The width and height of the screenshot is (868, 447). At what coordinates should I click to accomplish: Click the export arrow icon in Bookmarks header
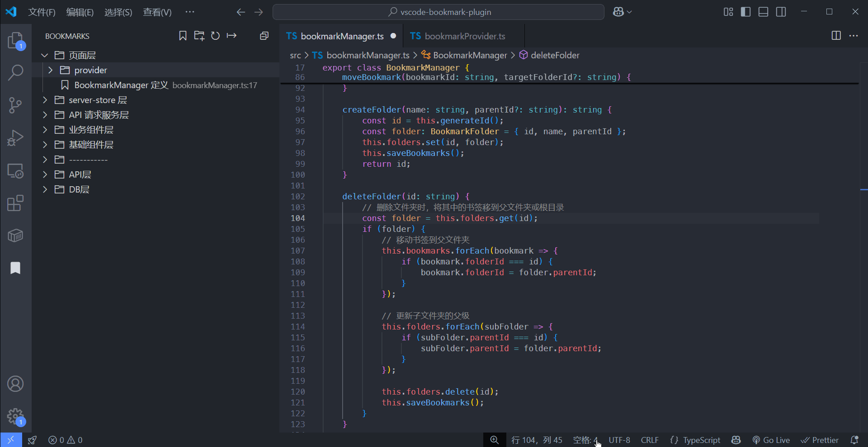(231, 36)
